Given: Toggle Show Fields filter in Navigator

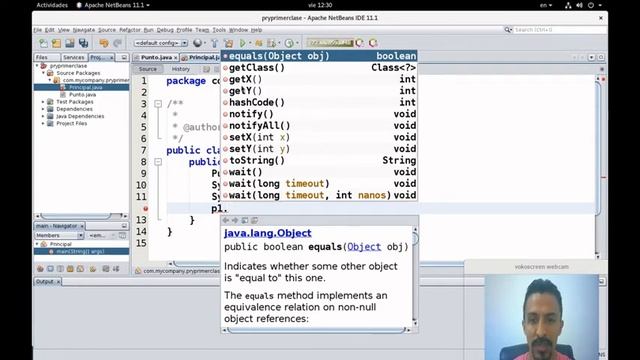Looking at the screenshot, I should (x=50, y=269).
